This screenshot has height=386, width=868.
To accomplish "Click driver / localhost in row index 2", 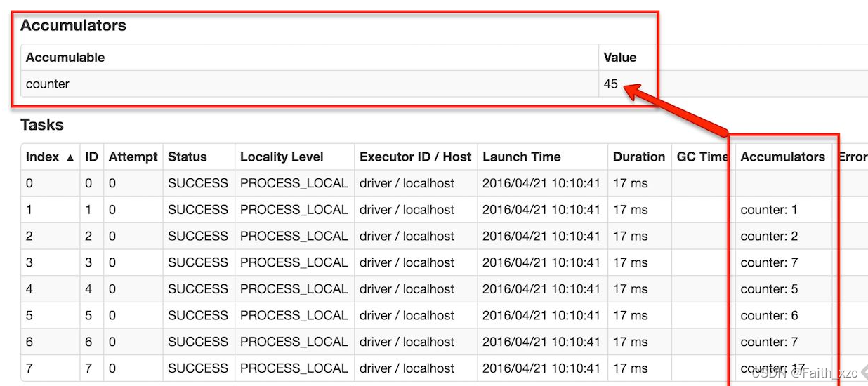I will (407, 236).
